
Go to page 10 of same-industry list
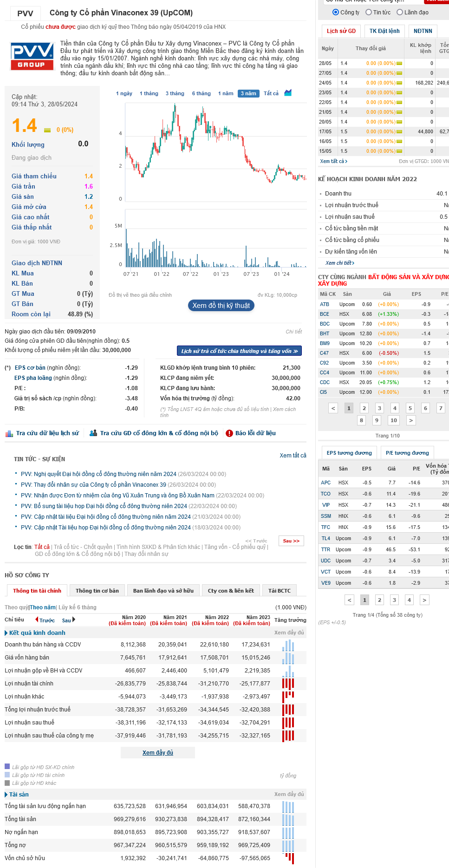click(x=394, y=420)
